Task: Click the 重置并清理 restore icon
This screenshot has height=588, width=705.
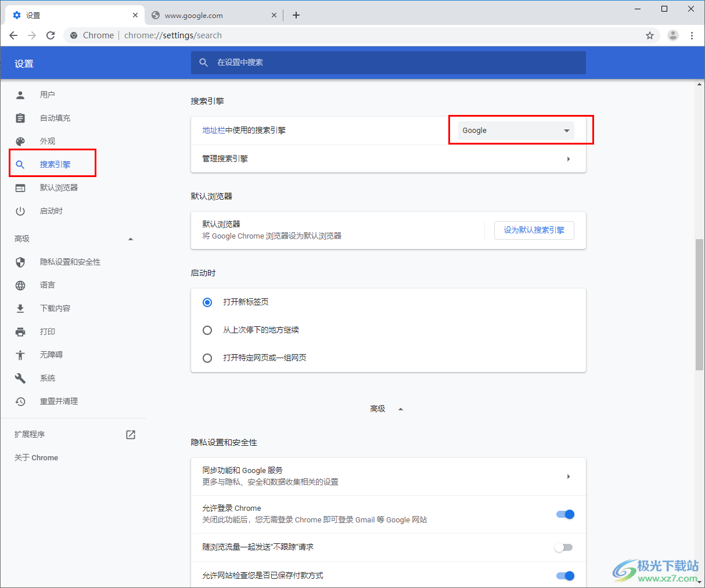Action: pos(20,401)
